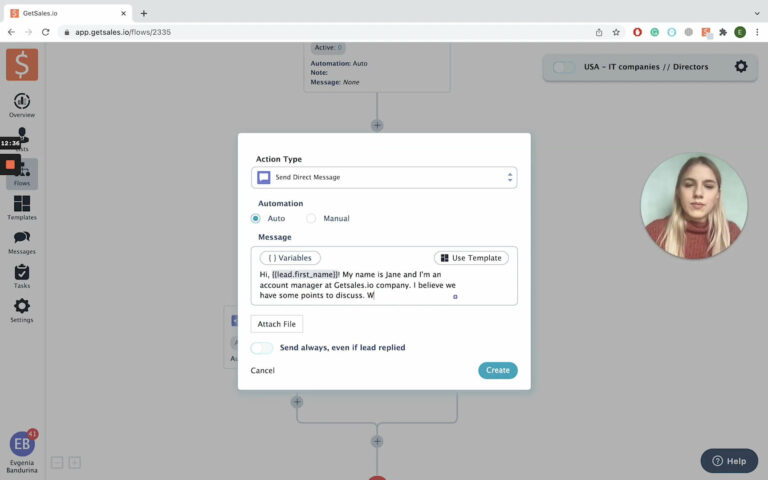The width and height of the screenshot is (768, 480).
Task: Open the Settings sidebar section
Action: 22,311
